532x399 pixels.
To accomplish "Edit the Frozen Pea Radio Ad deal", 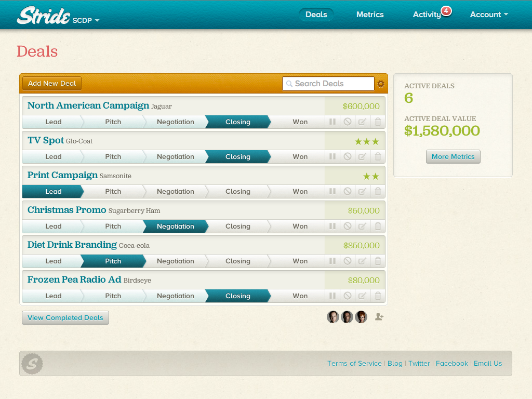I will (362, 296).
